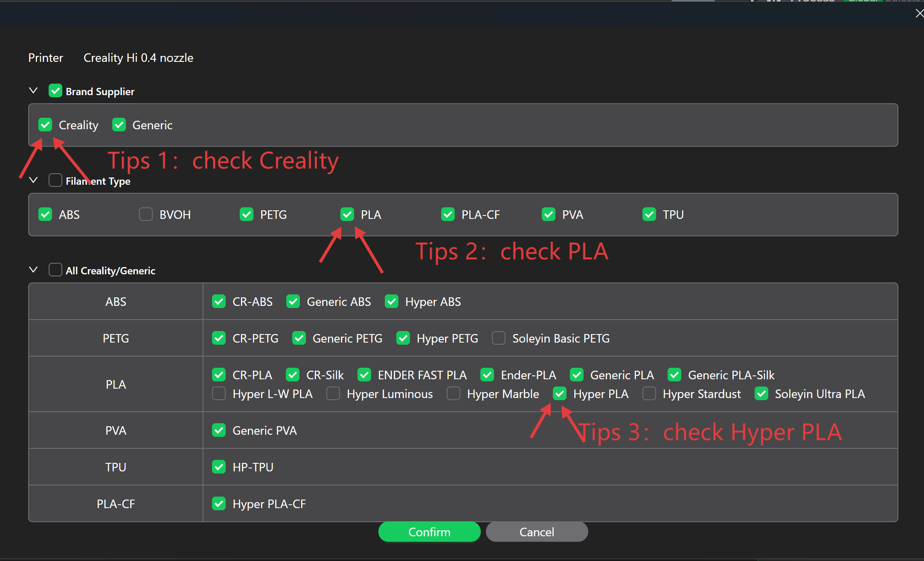The height and width of the screenshot is (561, 924).
Task: Uncheck the Soleyin Ultra PLA filament
Action: 761,394
